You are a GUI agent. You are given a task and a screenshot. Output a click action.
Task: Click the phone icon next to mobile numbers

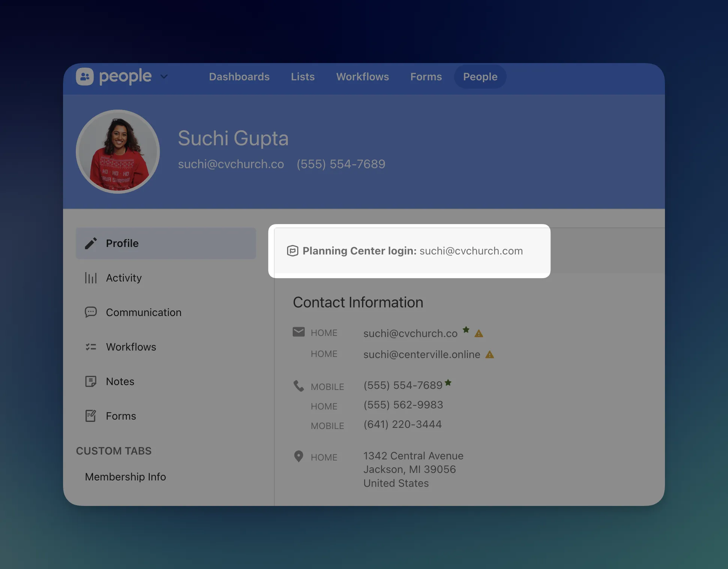point(299,385)
